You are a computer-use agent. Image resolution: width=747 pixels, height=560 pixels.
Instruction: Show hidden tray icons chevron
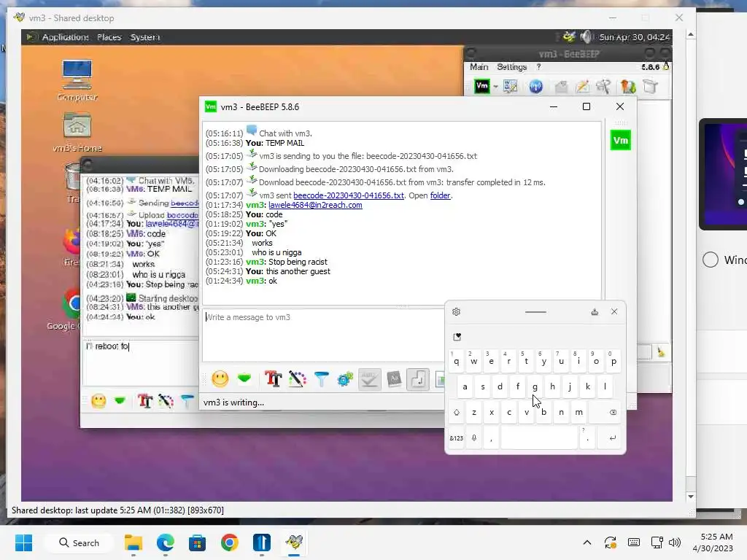[587, 542]
